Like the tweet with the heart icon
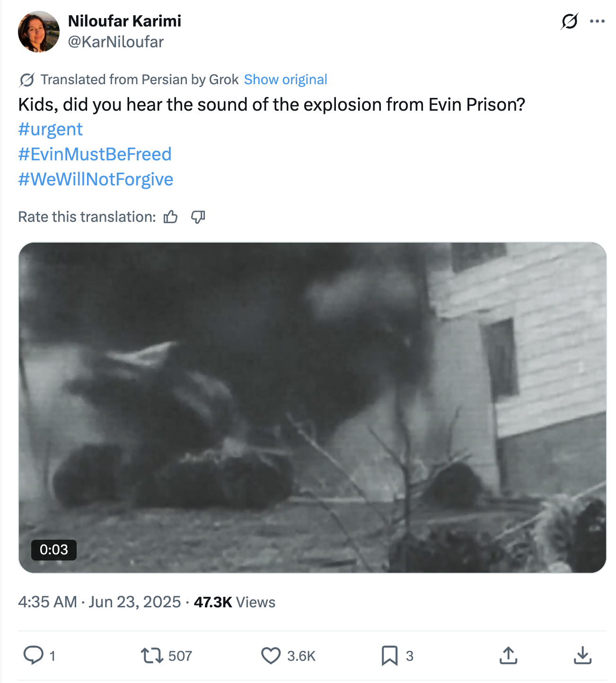Screen dimensions: 616x683 (x=271, y=656)
